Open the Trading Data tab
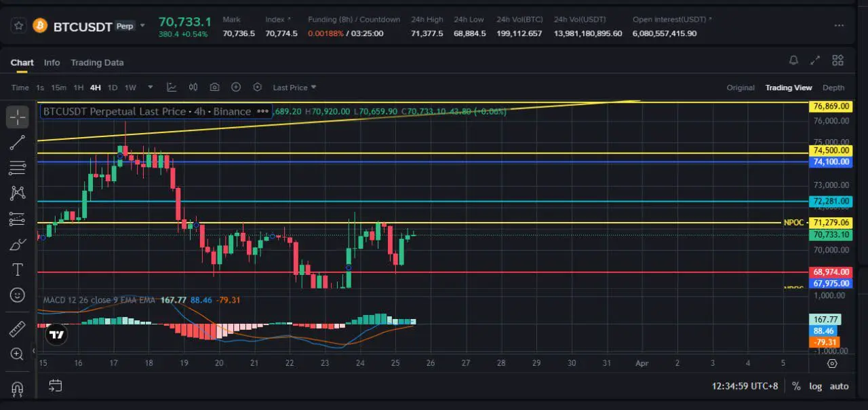This screenshot has height=410, width=868. 97,62
